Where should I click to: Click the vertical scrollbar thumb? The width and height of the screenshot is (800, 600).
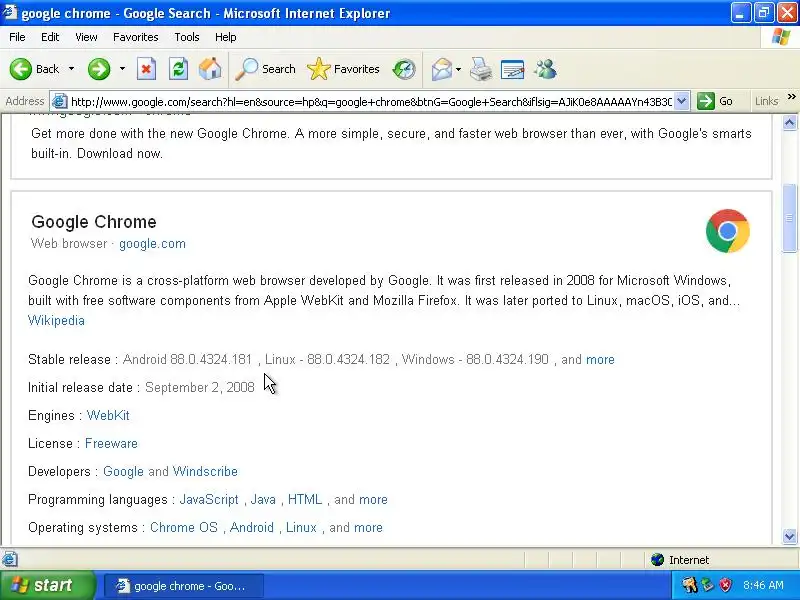(x=789, y=218)
